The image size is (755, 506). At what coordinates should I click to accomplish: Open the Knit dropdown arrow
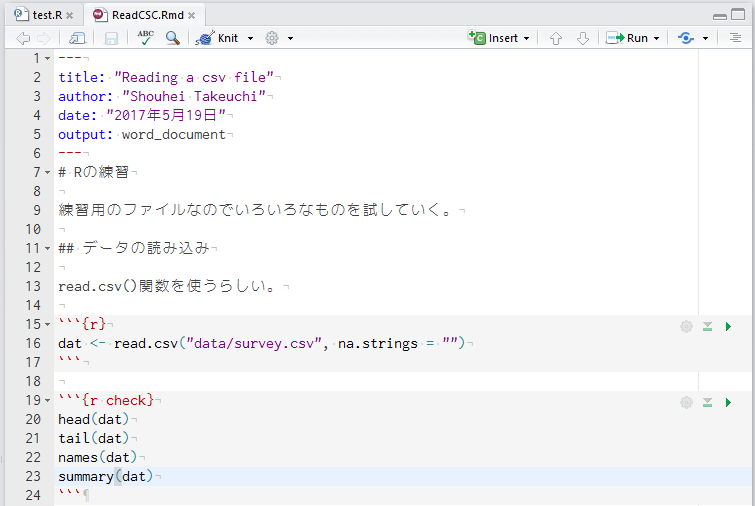[x=250, y=38]
